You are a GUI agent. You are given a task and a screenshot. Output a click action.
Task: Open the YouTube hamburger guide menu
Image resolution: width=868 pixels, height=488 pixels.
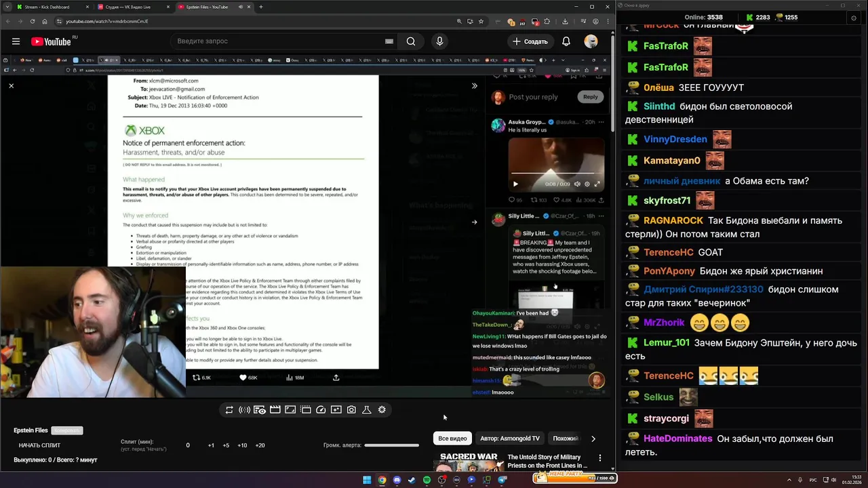click(16, 41)
